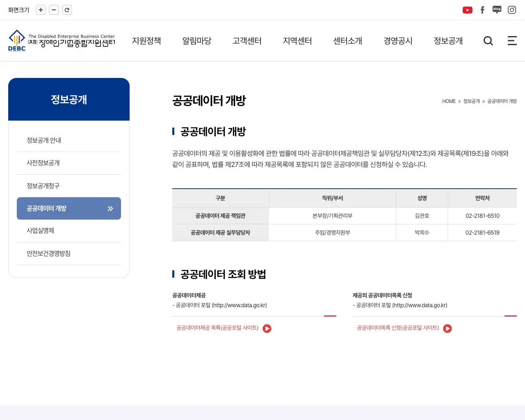Open 지원정책 navigation menu
525x420 pixels.
coord(146,41)
